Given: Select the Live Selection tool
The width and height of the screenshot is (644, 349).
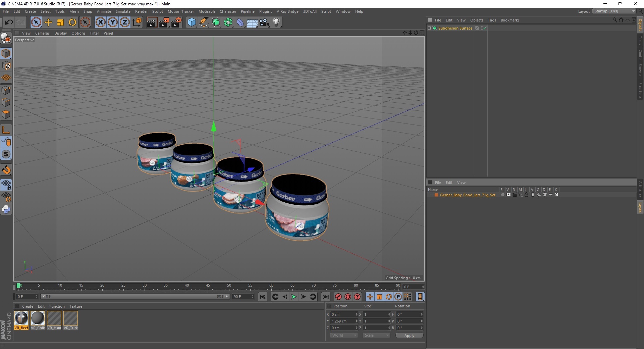Looking at the screenshot, I should [x=36, y=22].
